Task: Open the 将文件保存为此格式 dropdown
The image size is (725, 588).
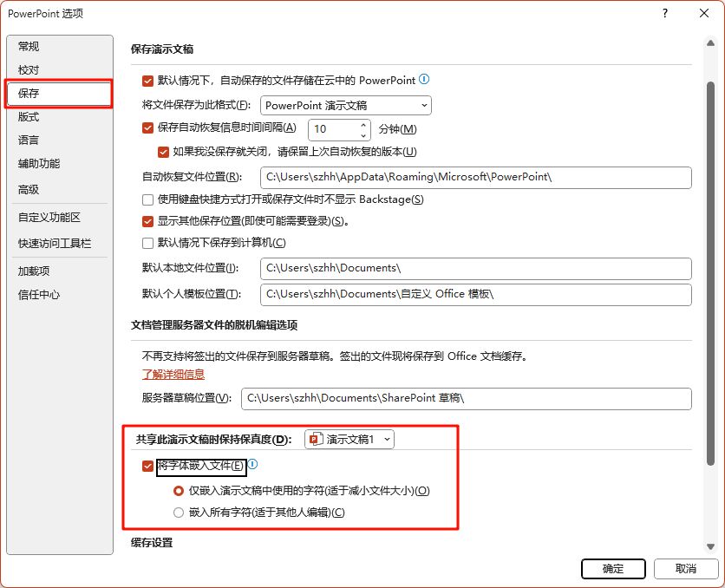Action: pos(346,106)
